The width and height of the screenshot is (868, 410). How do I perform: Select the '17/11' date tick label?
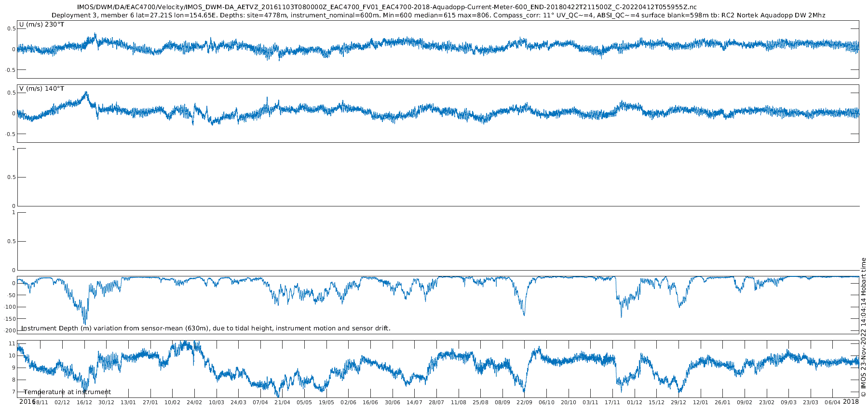point(613,402)
